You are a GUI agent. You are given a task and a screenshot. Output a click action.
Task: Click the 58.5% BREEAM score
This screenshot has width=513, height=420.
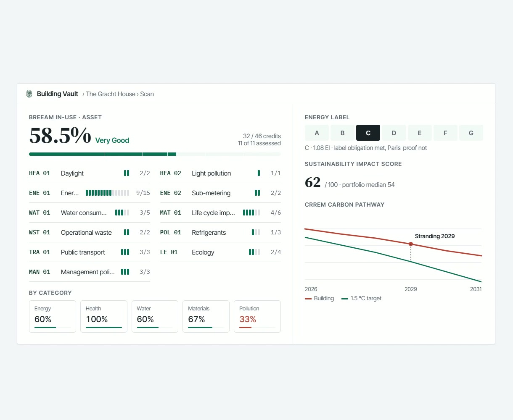click(60, 135)
